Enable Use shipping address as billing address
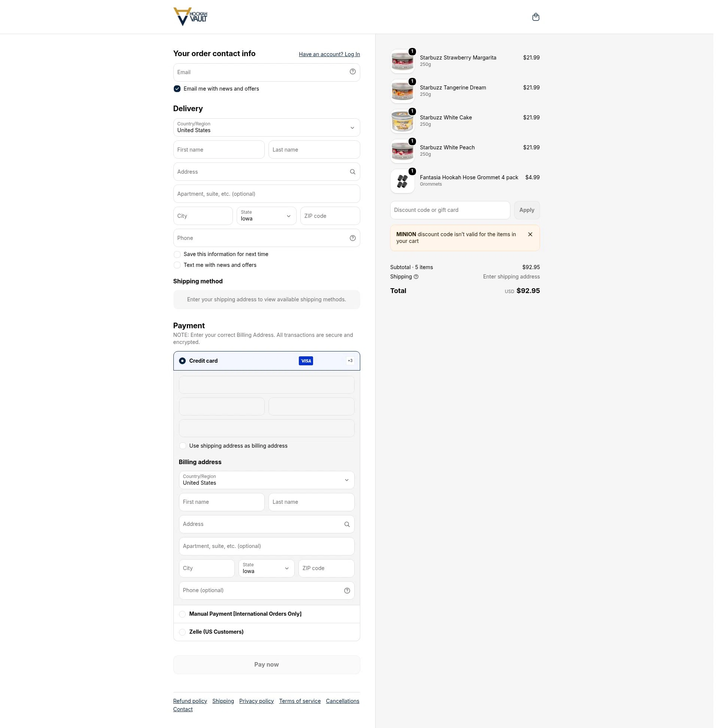Viewport: 719px width, 728px height. 182,446
